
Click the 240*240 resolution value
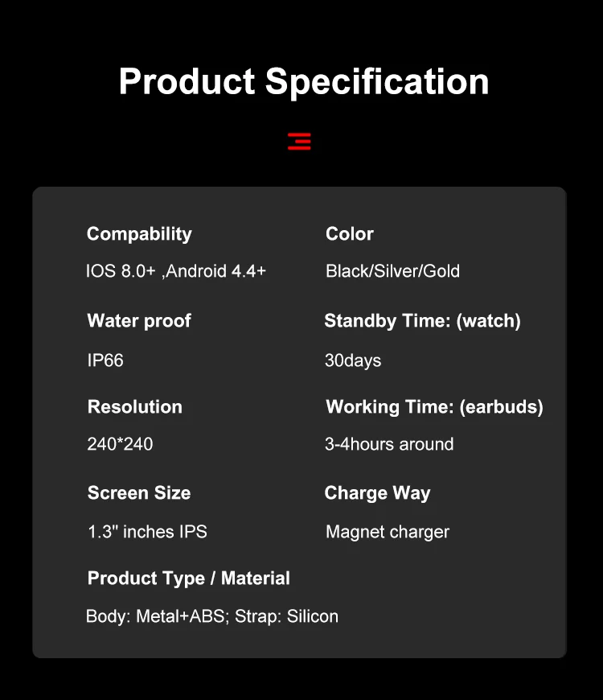click(120, 444)
